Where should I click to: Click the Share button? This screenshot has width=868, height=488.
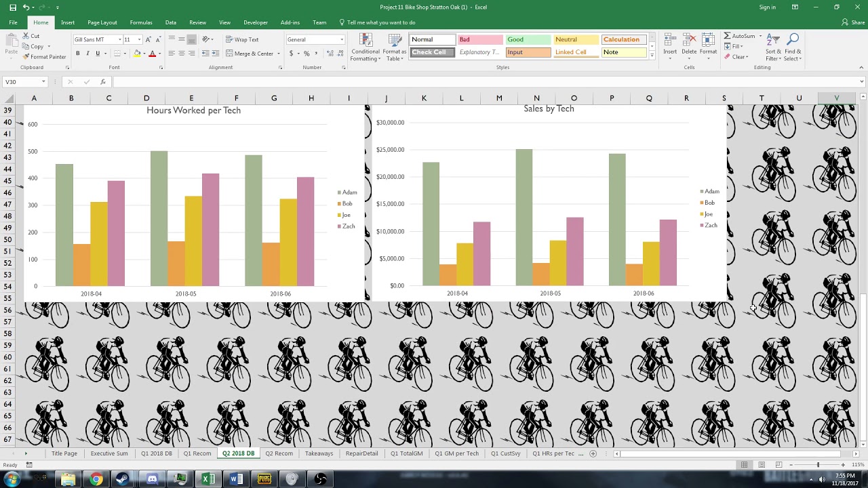(x=853, y=22)
